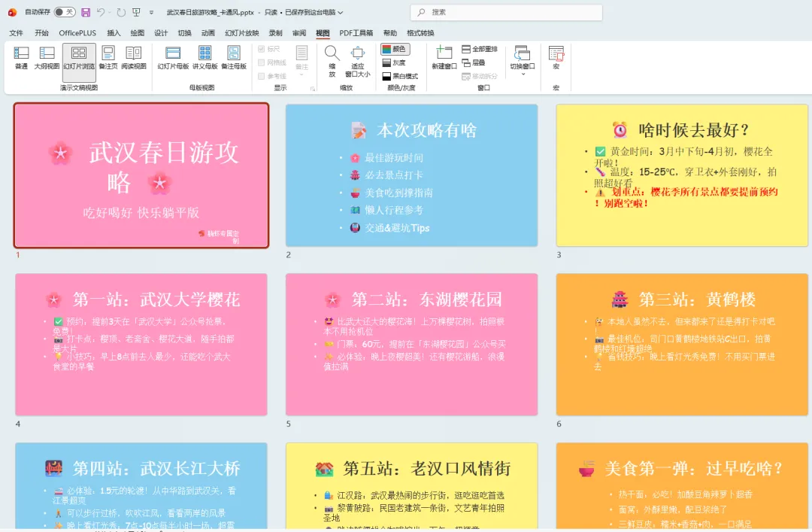The width and height of the screenshot is (812, 532).
Task: Click 适应窗口大小 fit to window
Action: 358,61
